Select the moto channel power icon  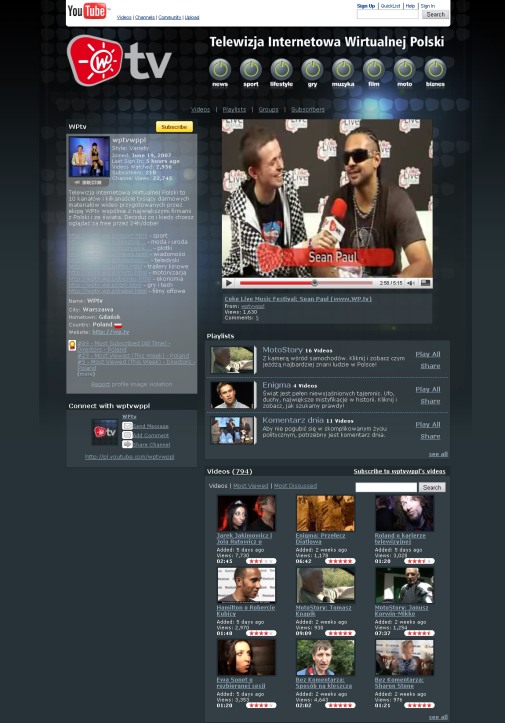pyautogui.click(x=405, y=69)
